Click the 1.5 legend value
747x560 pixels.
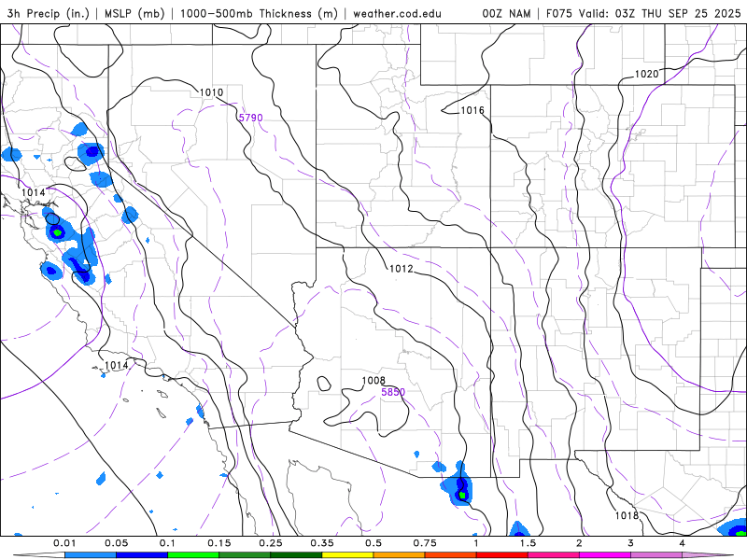[528, 543]
